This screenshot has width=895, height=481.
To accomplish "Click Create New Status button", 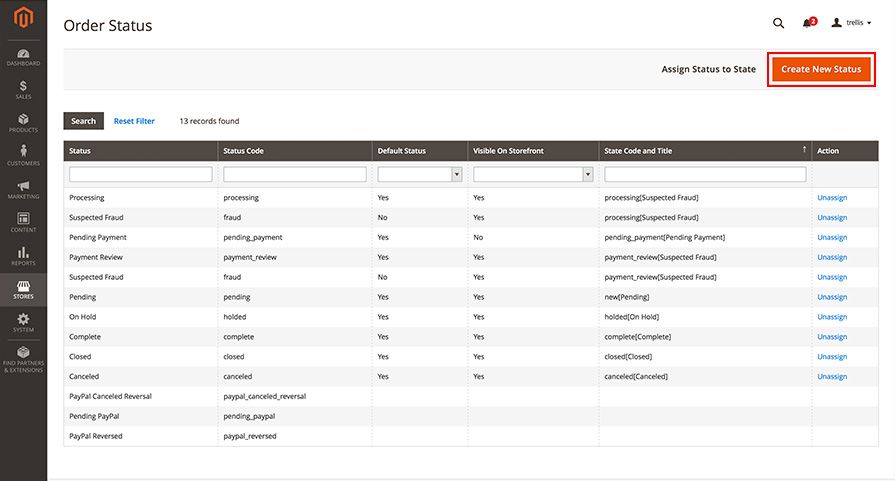I will pyautogui.click(x=821, y=69).
